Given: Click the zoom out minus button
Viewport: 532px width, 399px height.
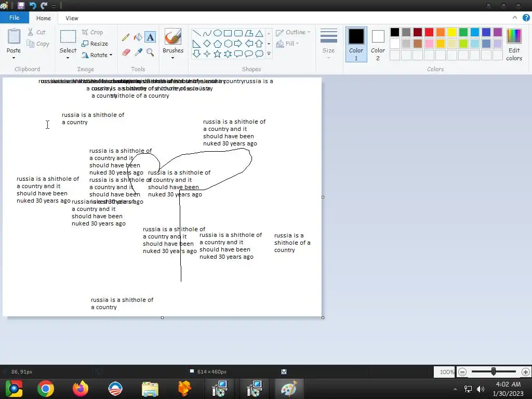Looking at the screenshot, I should (x=462, y=372).
